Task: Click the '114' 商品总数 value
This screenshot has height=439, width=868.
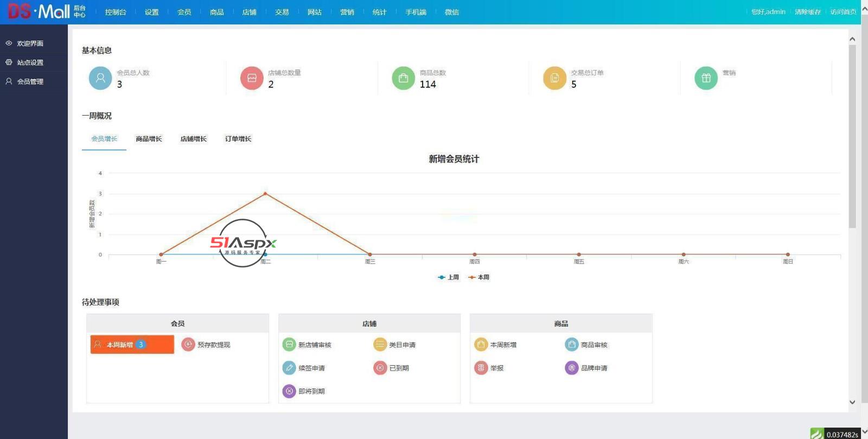Action: tap(427, 84)
